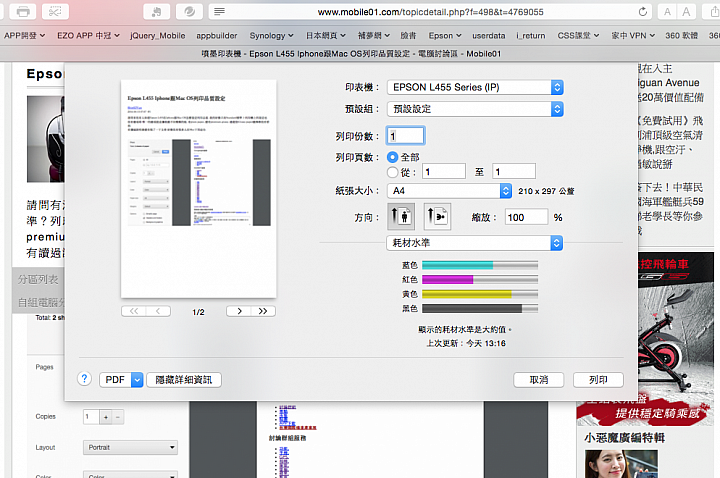This screenshot has width=720, height=478.
Task: Open the A4 paper size dropdown
Action: [449, 191]
